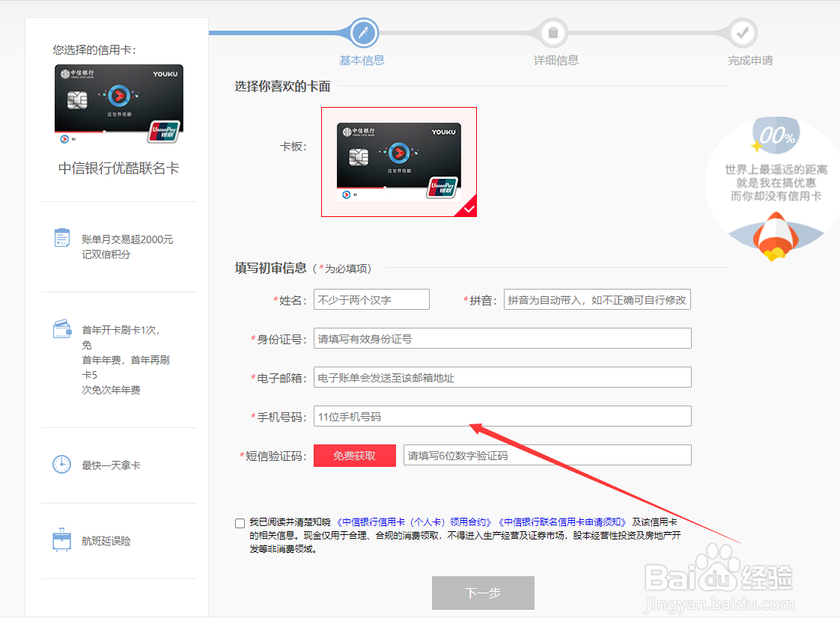840x633 pixels.
Task: Click the clock fastest one day icon
Action: pyautogui.click(x=61, y=464)
